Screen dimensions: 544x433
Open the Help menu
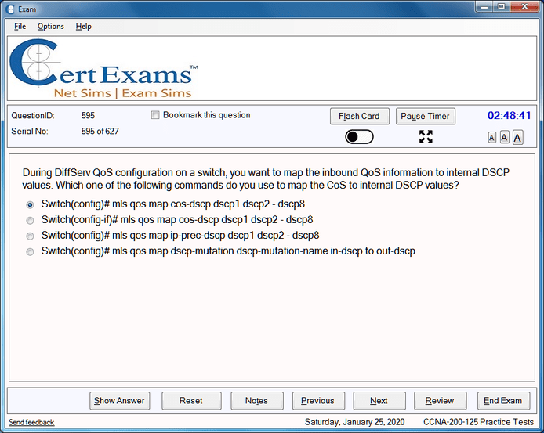click(x=84, y=26)
